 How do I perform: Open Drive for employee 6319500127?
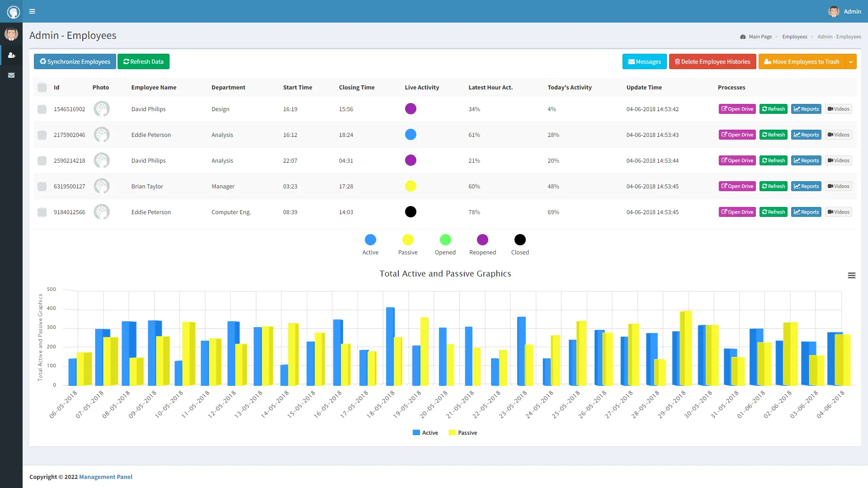(737, 186)
